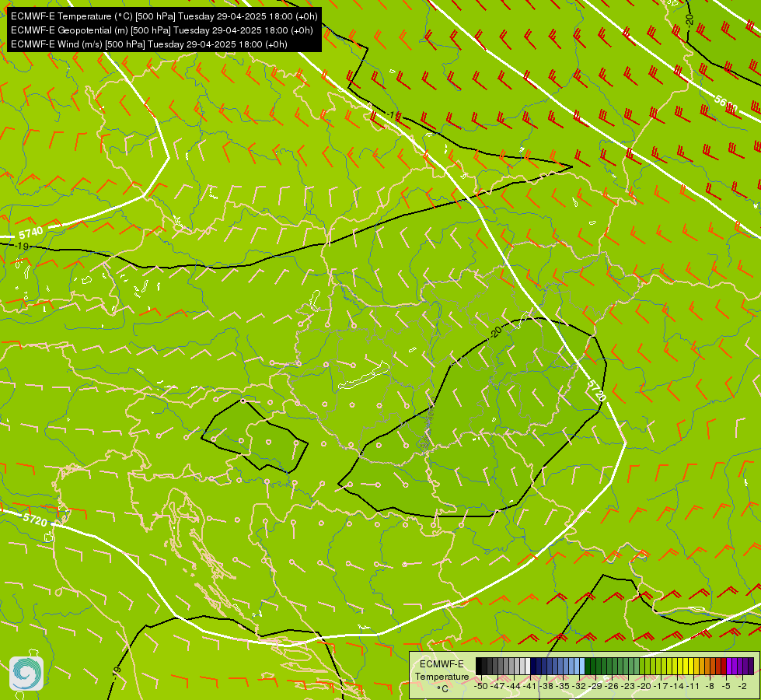
Task: Click the -8 value in the legend scale
Action: [710, 686]
